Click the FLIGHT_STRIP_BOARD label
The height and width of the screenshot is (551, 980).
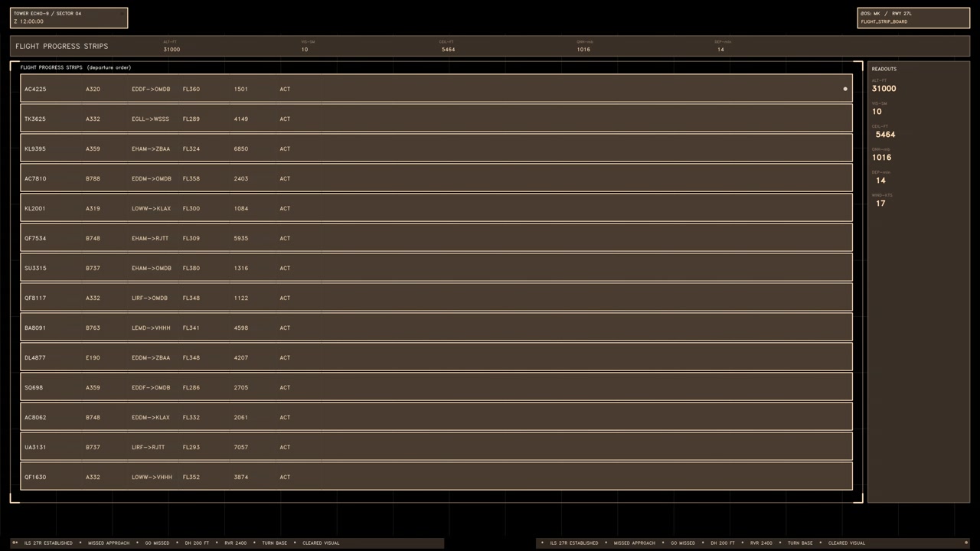884,21
